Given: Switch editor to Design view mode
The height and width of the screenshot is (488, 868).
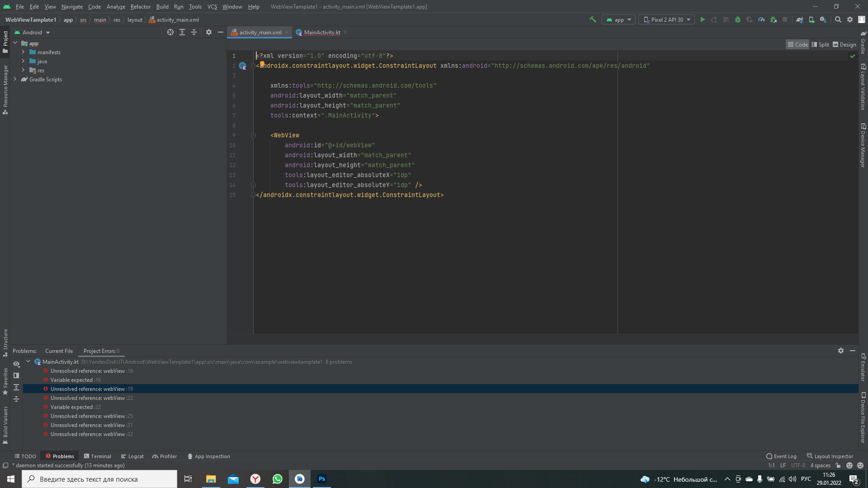Looking at the screenshot, I should pos(844,44).
